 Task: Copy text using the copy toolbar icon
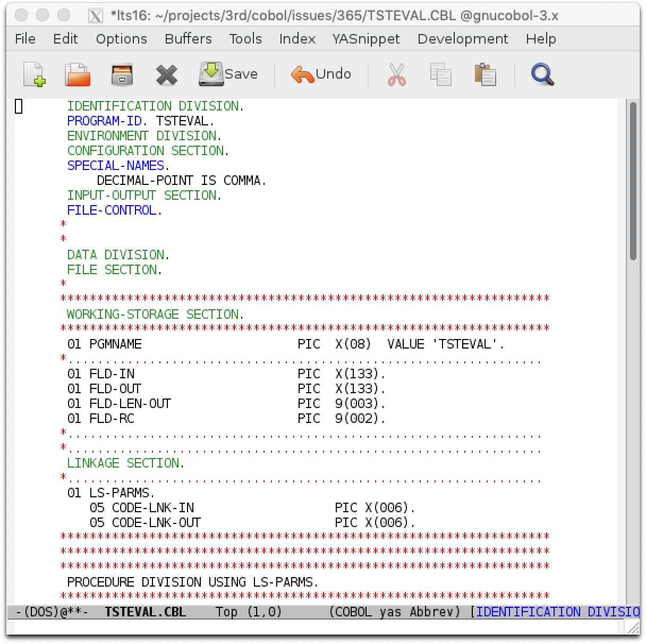(441, 74)
